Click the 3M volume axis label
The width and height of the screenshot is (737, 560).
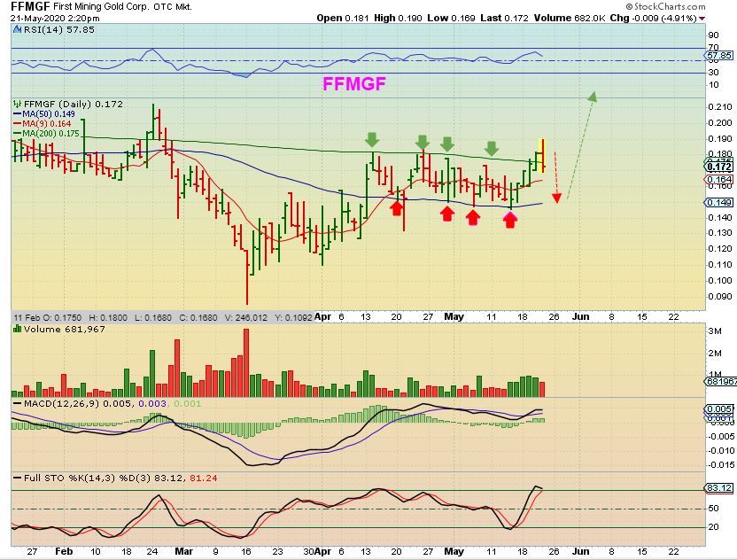pos(715,331)
